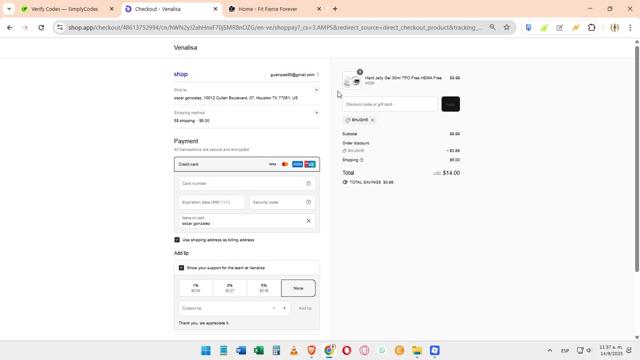The image size is (640, 360).
Task: Open site information icon in address bar
Action: coord(60,28)
